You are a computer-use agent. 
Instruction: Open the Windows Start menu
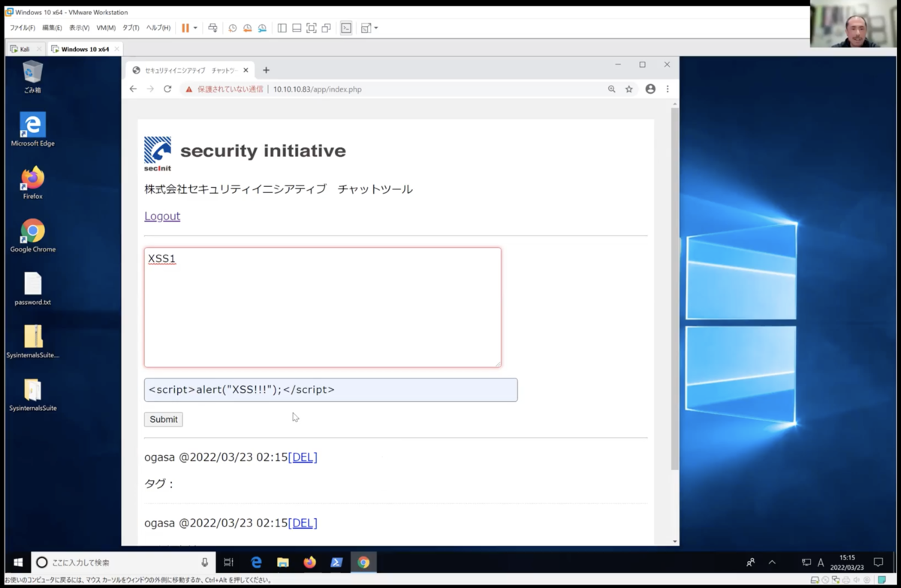coord(18,562)
